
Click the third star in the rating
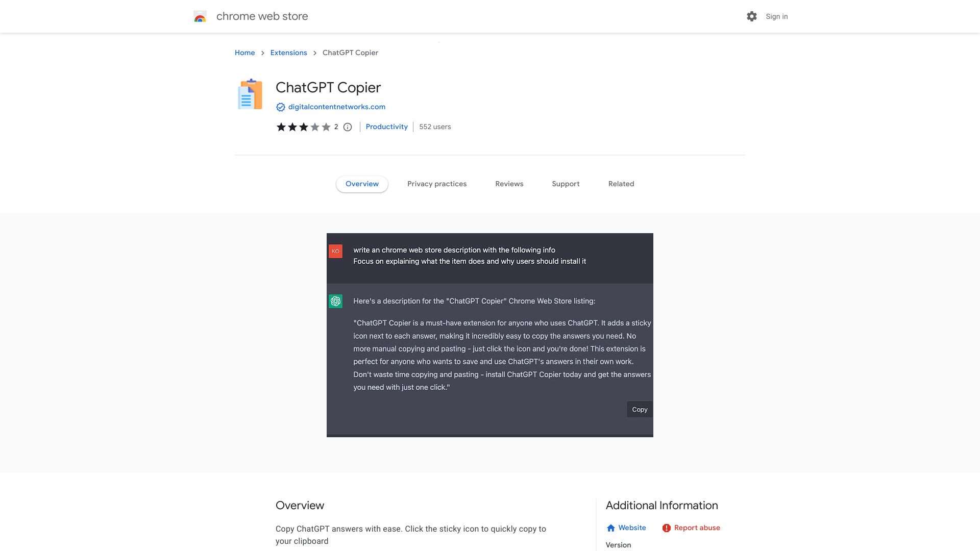click(303, 127)
